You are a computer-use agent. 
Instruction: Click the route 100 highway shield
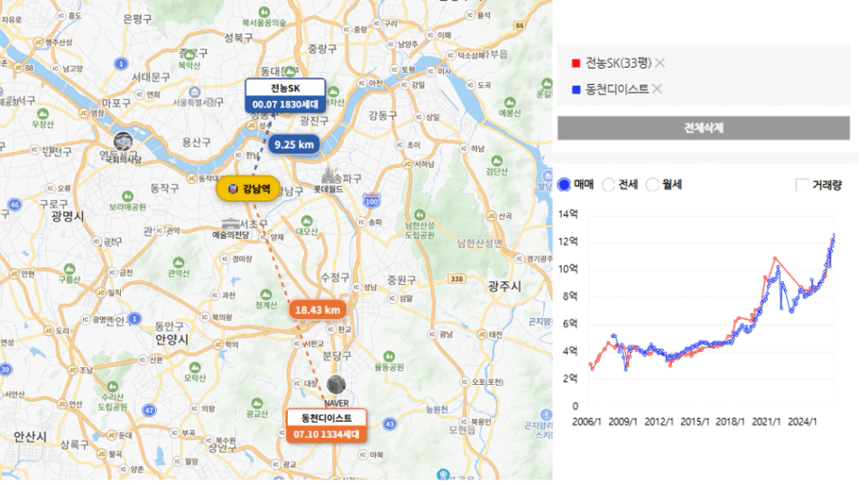coord(372,200)
